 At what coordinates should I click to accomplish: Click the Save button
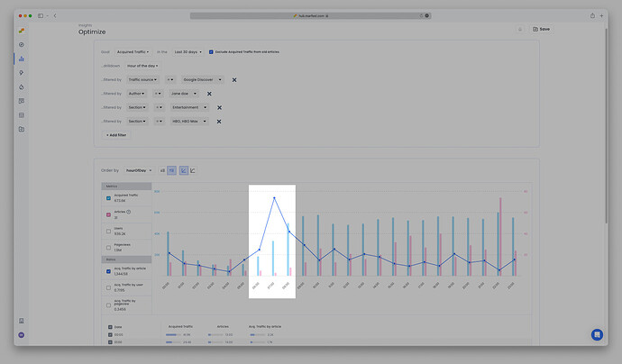coord(541,29)
